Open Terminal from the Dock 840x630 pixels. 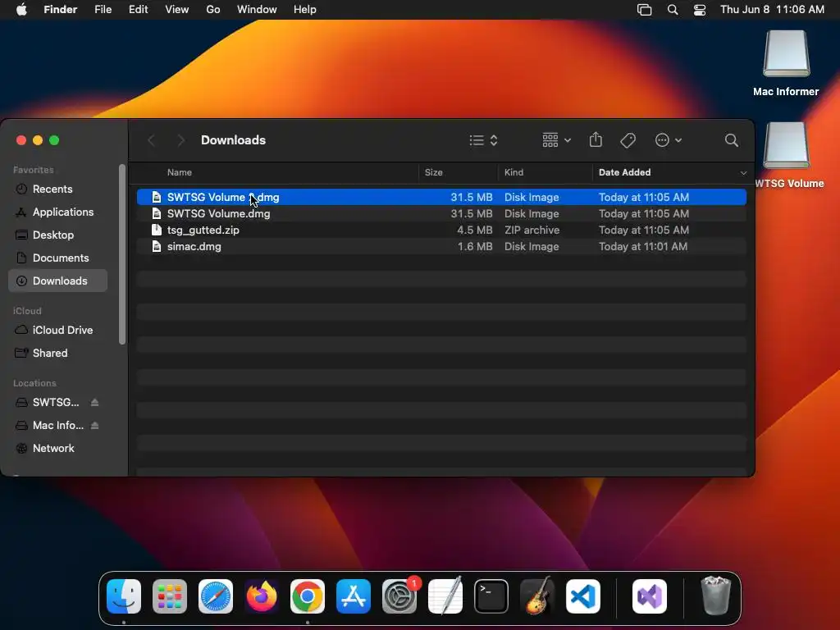491,596
